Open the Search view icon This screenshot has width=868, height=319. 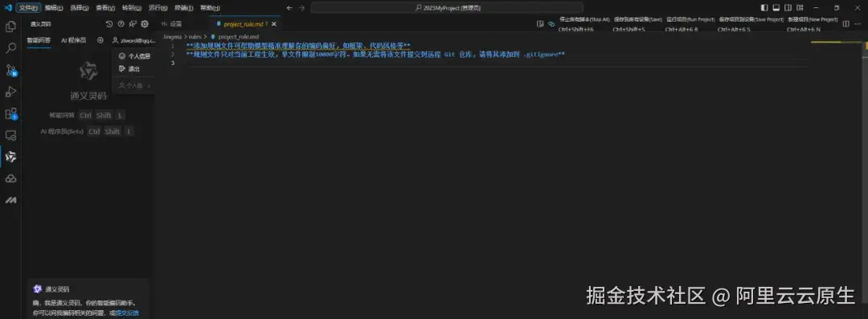click(10, 48)
